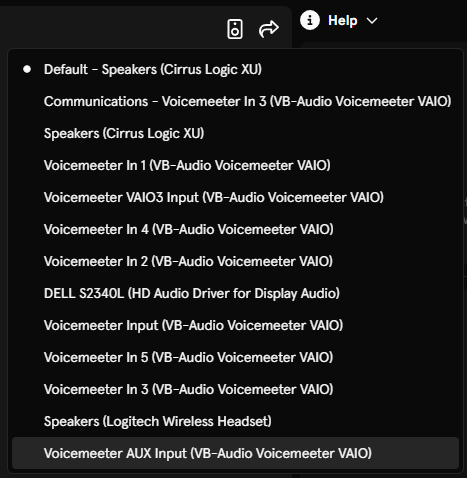The width and height of the screenshot is (467, 478).
Task: Select Voicemeeter VAIO3 Input device
Action: tap(235, 197)
